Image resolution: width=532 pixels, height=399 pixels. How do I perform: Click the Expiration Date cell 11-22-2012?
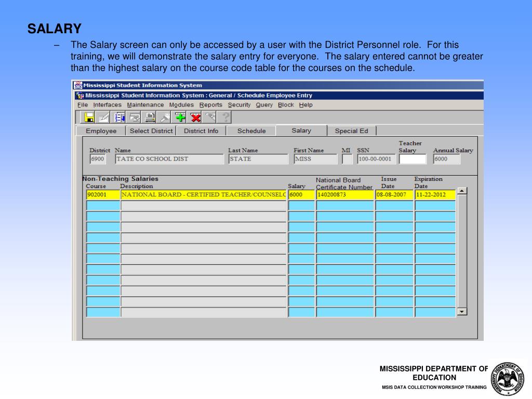[x=435, y=195]
